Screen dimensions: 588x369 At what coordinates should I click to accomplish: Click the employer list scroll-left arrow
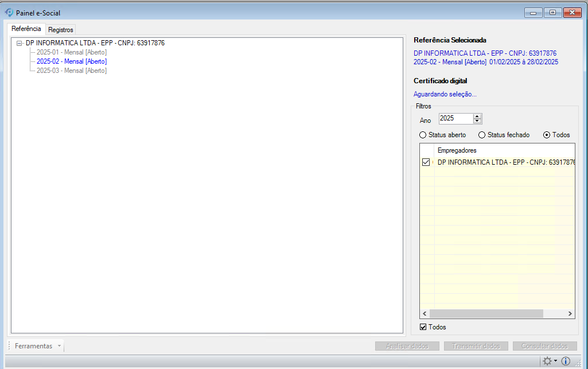click(x=425, y=314)
